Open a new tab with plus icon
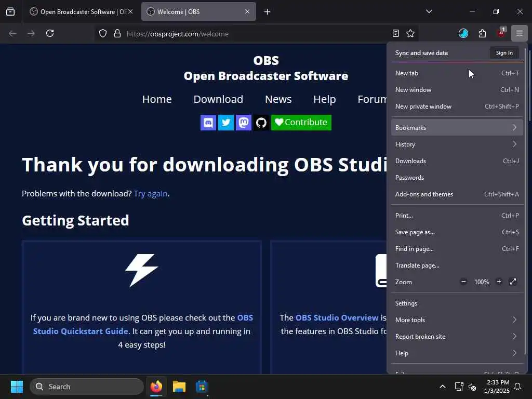Image resolution: width=532 pixels, height=399 pixels. pos(268,12)
